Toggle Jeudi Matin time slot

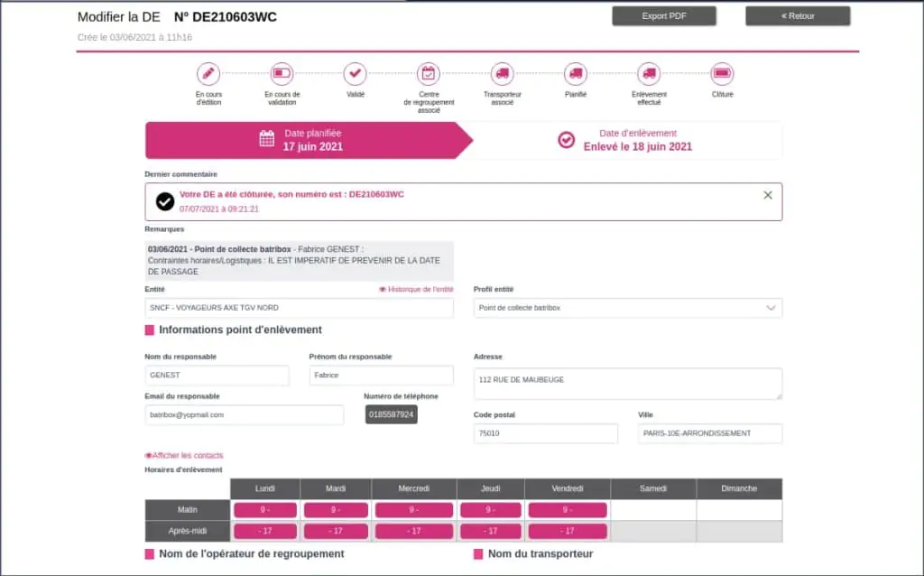pyautogui.click(x=490, y=510)
